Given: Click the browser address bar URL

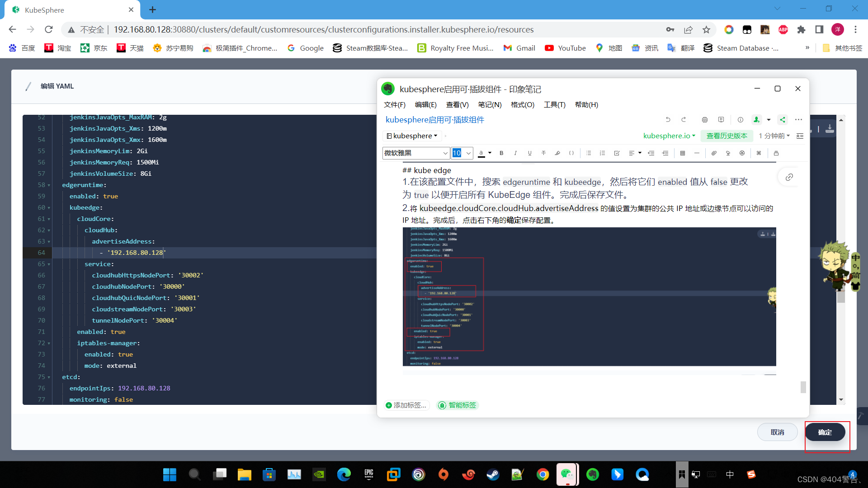Looking at the screenshot, I should [x=324, y=30].
